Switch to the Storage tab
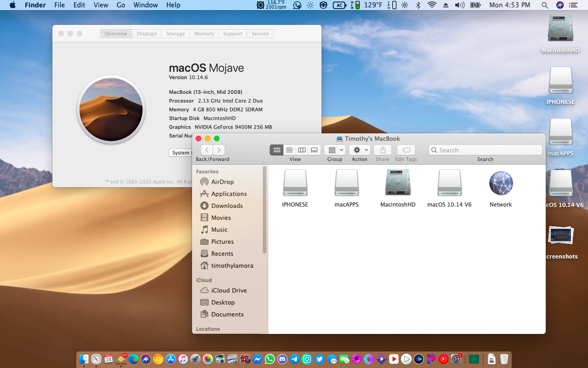Screen dimensions: 588x368 tap(175, 34)
